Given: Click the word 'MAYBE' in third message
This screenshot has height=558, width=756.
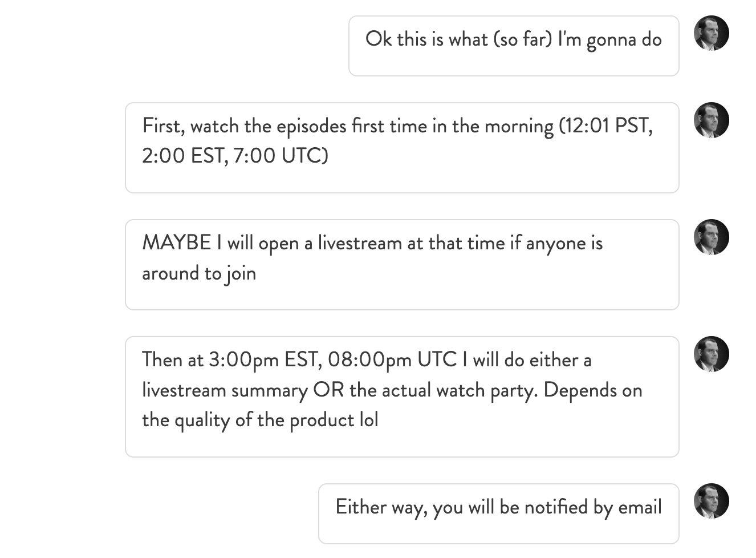Looking at the screenshot, I should pyautogui.click(x=177, y=243).
